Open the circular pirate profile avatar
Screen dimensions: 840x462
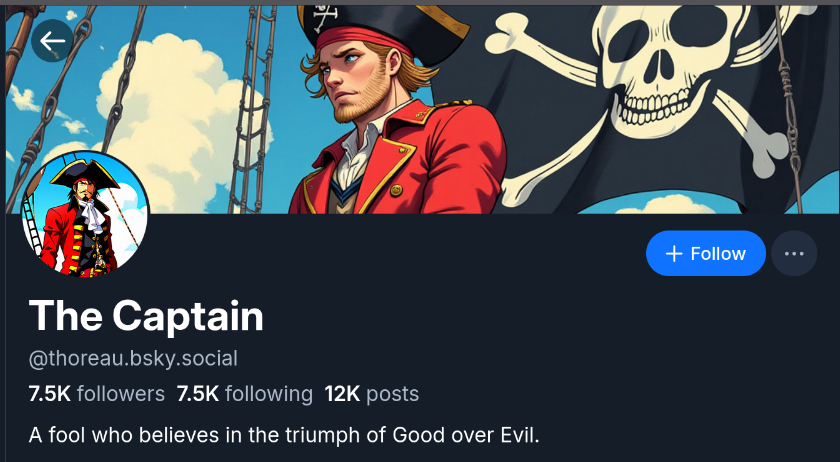click(x=85, y=216)
